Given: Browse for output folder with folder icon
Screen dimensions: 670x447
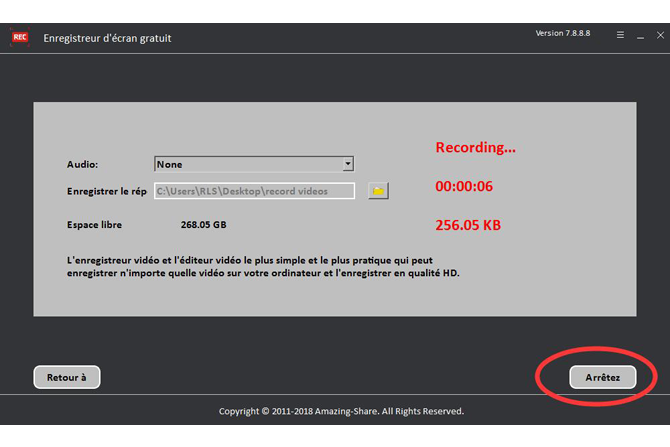Looking at the screenshot, I should click(x=378, y=190).
